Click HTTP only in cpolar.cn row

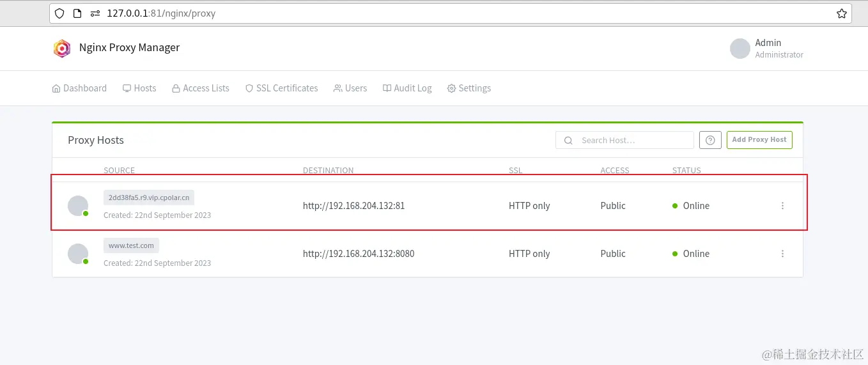[529, 206]
